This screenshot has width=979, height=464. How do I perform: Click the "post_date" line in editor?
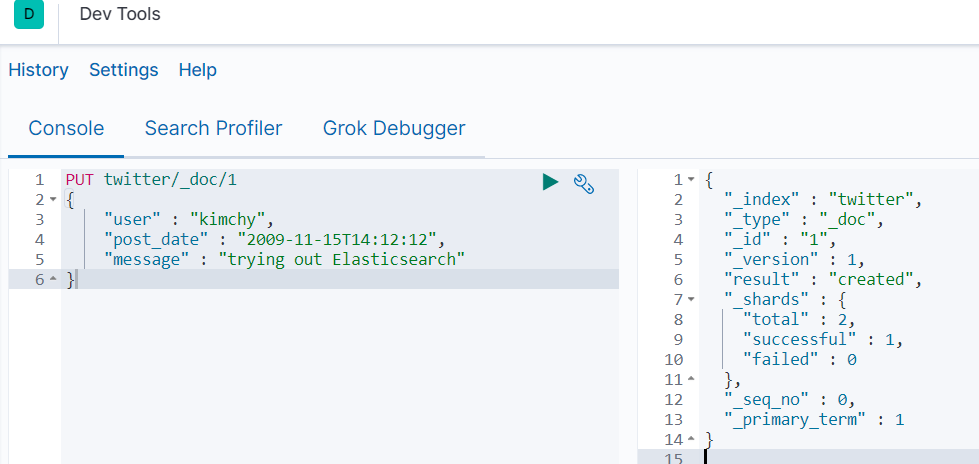[x=275, y=240]
